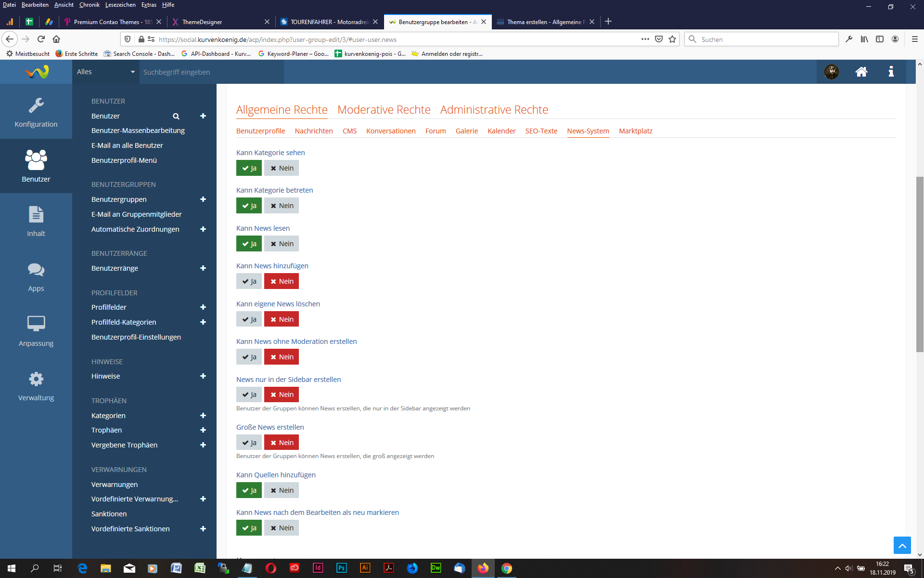The image size is (924, 578).
Task: Set 'Kann News hinzufügen' to Ja
Action: (249, 281)
